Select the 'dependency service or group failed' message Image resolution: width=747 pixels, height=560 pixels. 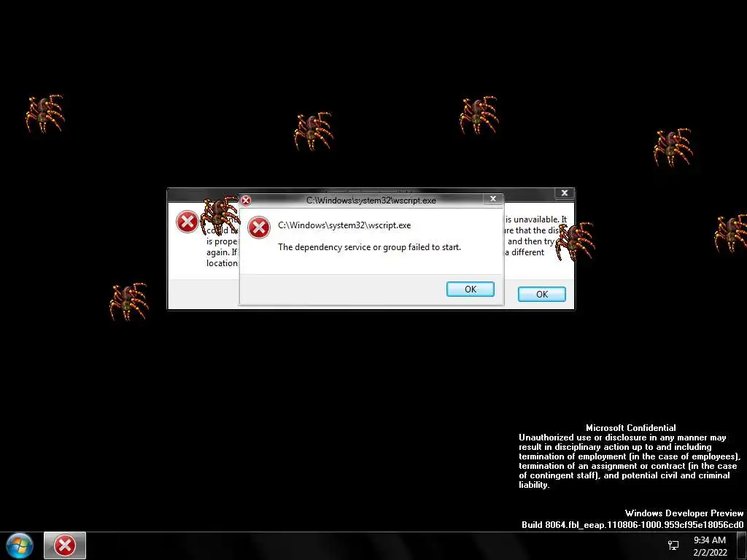(369, 247)
